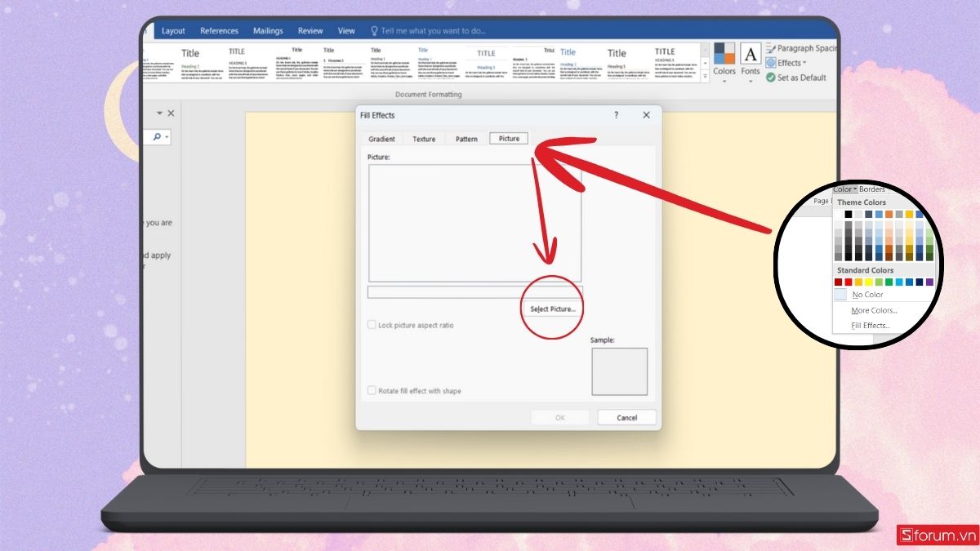
Task: Click the empty Picture preview area
Action: coord(474,223)
